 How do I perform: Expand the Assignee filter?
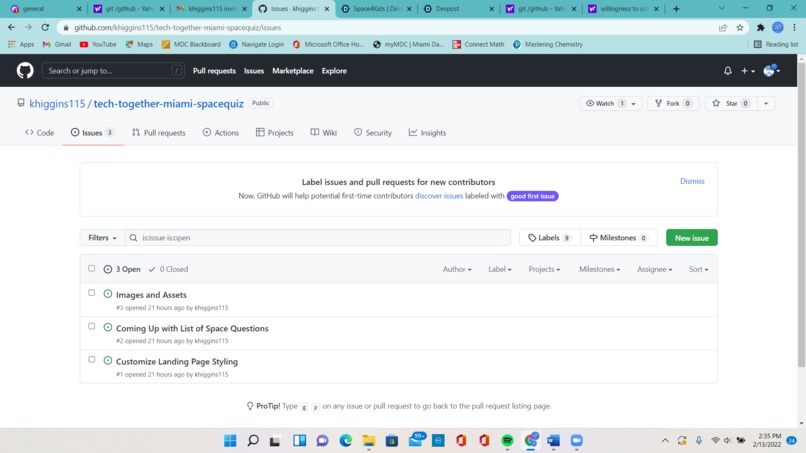click(x=654, y=269)
